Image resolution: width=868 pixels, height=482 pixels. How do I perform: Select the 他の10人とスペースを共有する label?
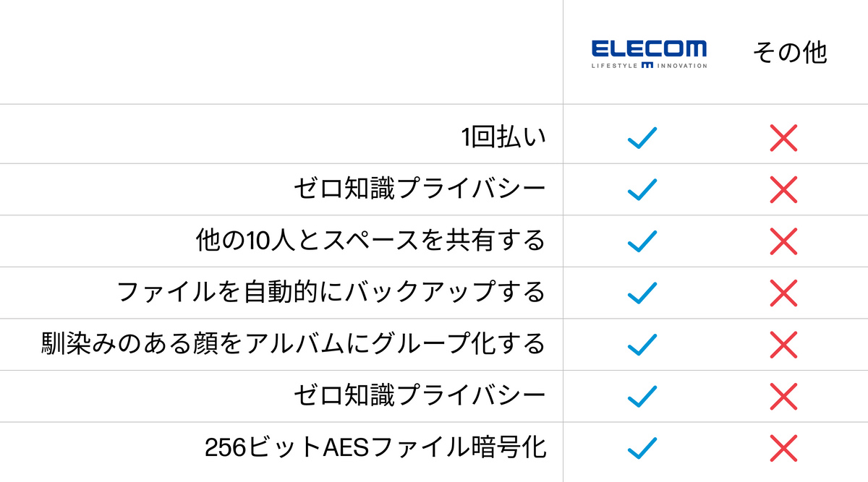[370, 241]
